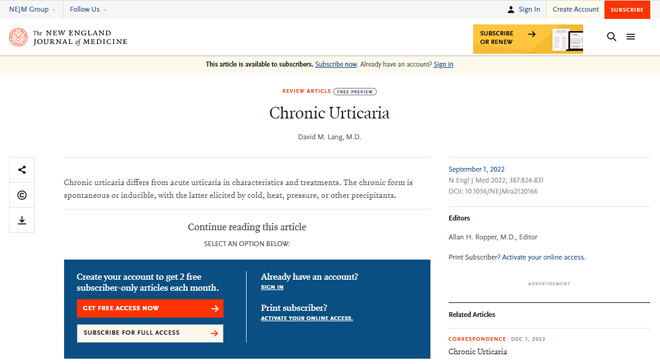The image size is (660, 364).
Task: Click the Subscribe now link
Action: (x=336, y=64)
